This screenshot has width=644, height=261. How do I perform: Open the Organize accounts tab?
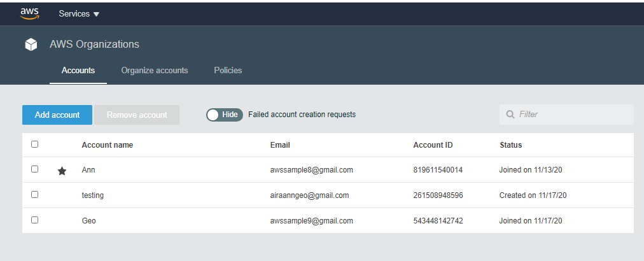155,71
